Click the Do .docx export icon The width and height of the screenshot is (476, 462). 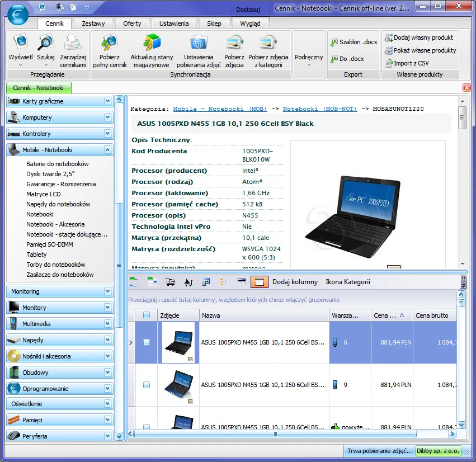coord(334,59)
